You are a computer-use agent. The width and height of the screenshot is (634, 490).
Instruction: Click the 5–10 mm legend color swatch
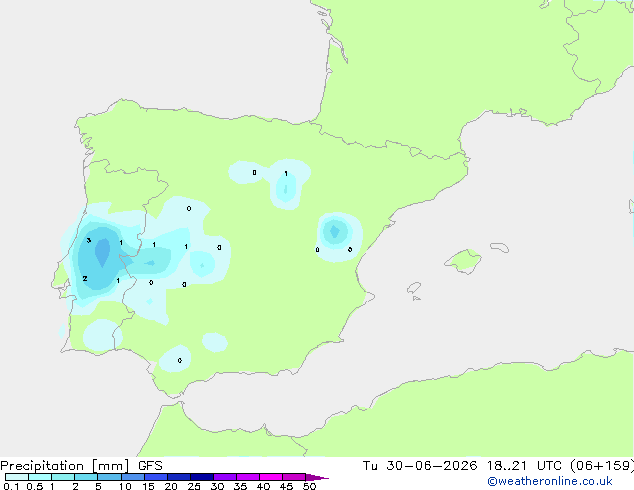coord(110,477)
